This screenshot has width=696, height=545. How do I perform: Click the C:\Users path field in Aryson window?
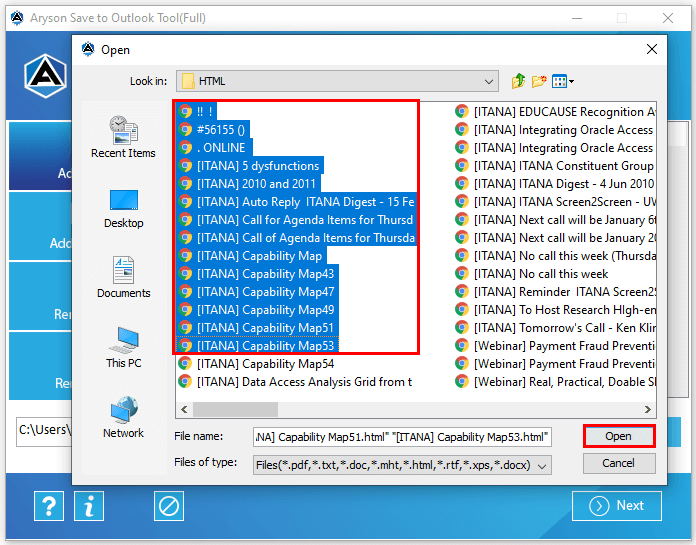(x=44, y=431)
